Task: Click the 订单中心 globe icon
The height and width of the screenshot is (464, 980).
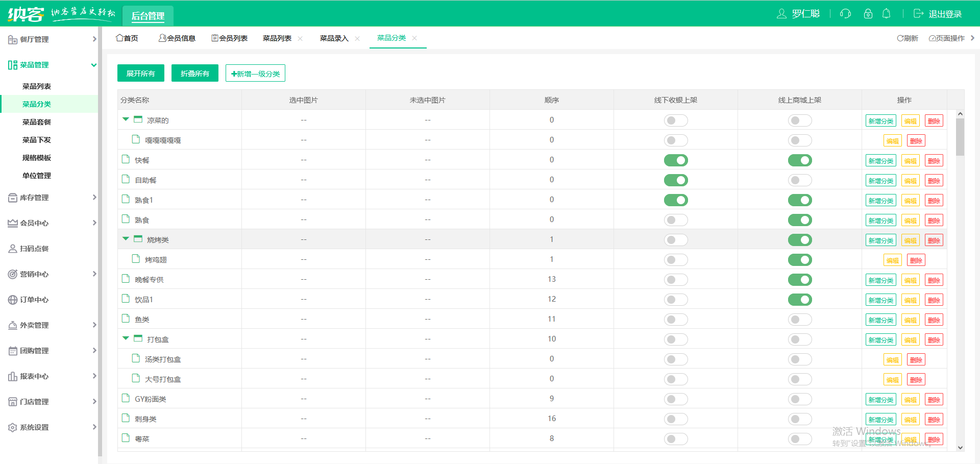Action: coord(13,300)
